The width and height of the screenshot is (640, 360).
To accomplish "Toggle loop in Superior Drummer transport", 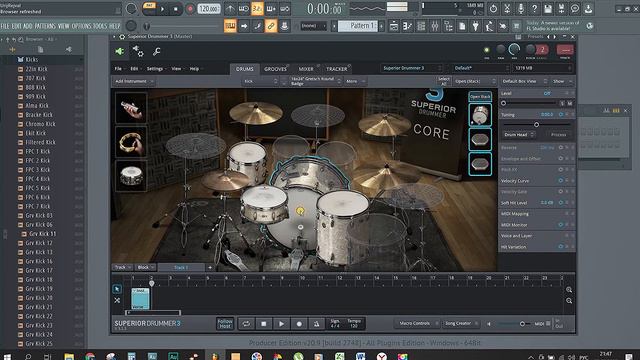I will coord(246,324).
